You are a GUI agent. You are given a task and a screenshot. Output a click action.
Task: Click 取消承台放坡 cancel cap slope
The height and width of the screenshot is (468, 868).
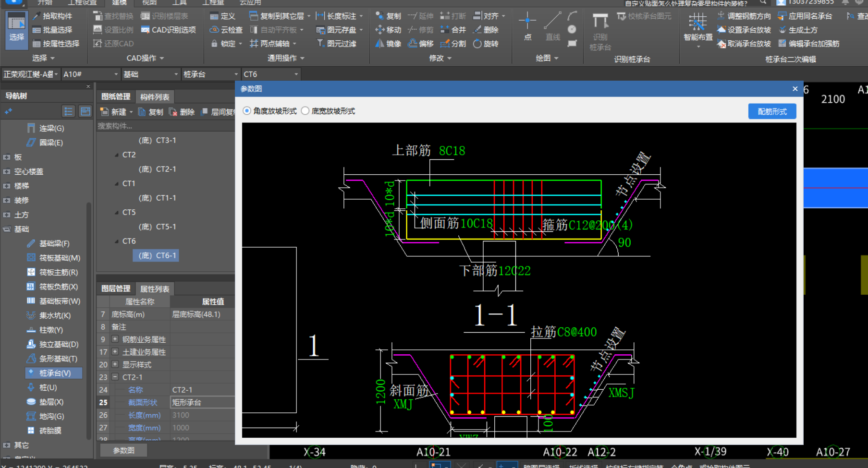pyautogui.click(x=744, y=44)
